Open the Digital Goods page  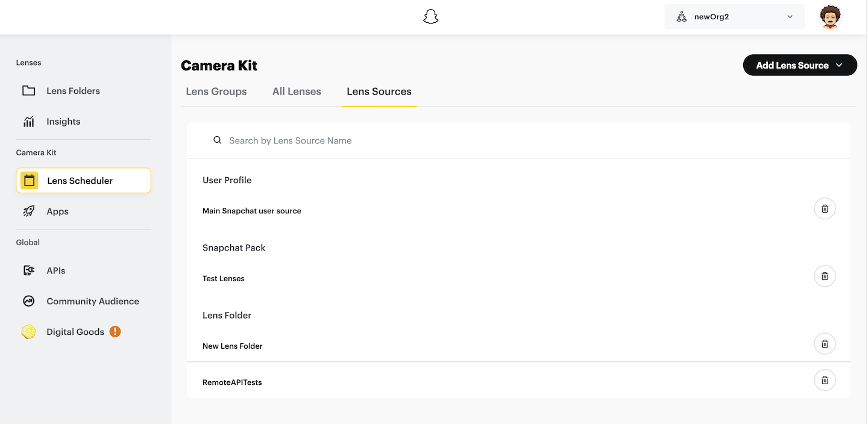pos(75,332)
